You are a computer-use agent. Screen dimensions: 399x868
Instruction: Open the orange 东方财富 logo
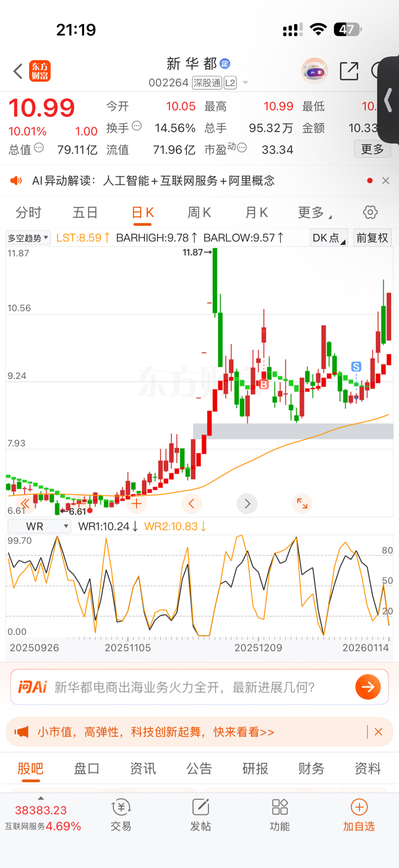pos(40,71)
